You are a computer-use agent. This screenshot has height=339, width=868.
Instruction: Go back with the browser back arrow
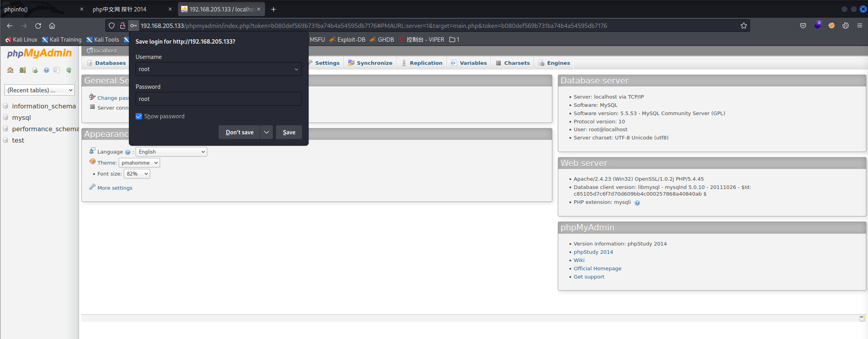pos(10,26)
